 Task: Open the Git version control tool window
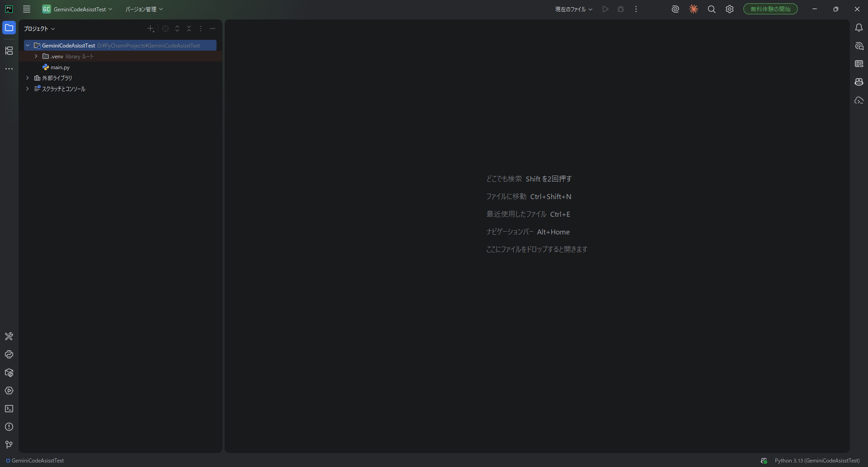9,445
